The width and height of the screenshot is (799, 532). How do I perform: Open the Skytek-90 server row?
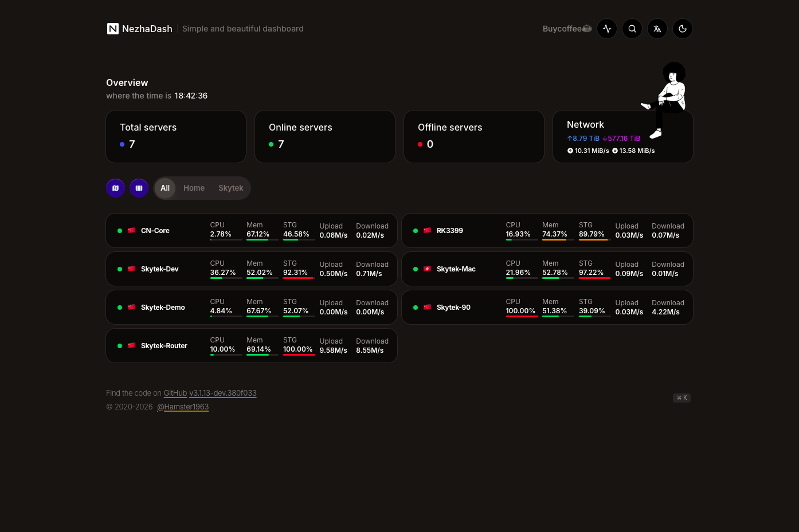(x=547, y=308)
